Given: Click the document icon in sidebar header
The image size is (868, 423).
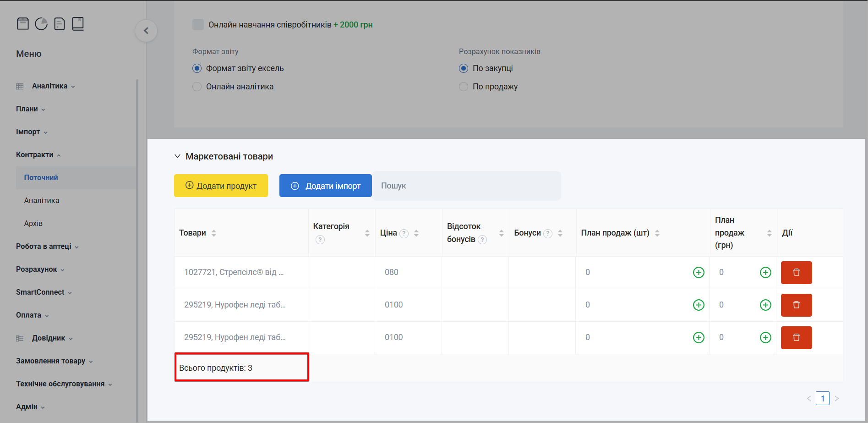Looking at the screenshot, I should point(60,24).
